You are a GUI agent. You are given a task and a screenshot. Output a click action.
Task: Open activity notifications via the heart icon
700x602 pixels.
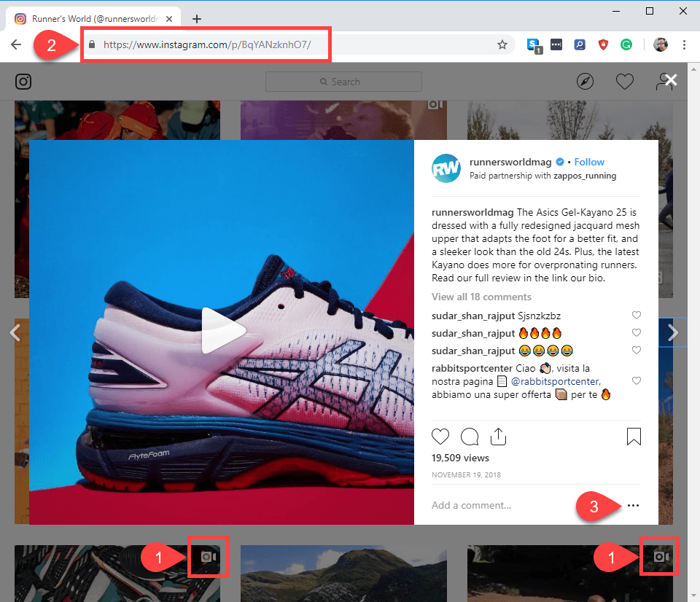click(625, 82)
